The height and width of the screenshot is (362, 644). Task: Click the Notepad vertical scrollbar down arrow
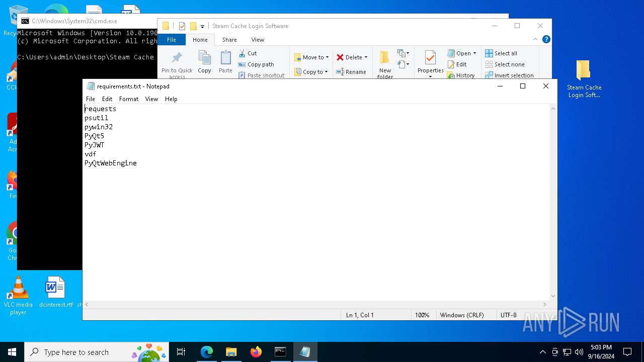553,296
